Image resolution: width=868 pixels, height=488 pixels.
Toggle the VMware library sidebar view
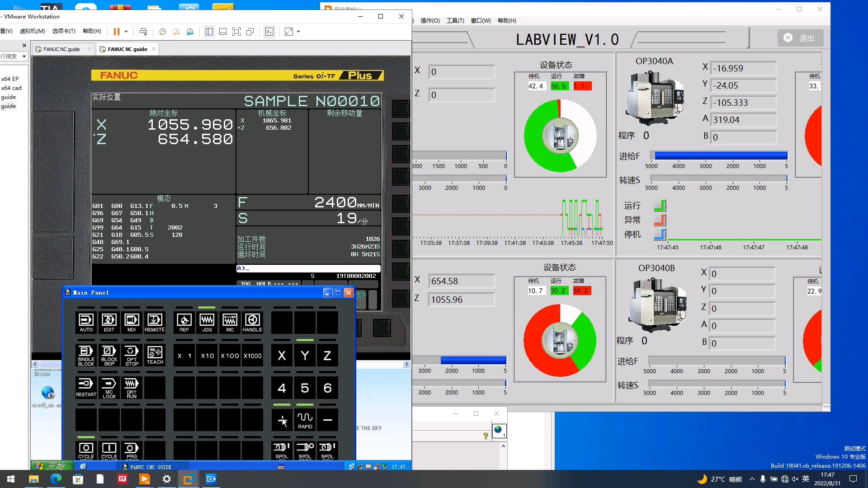(x=209, y=32)
